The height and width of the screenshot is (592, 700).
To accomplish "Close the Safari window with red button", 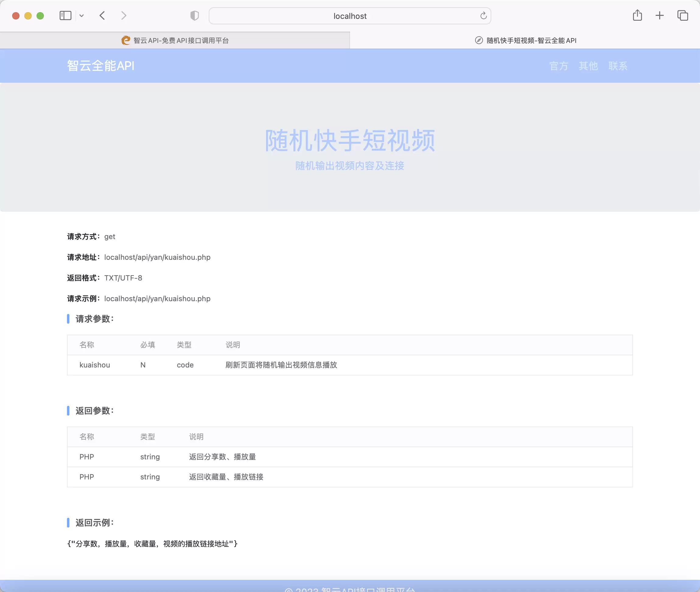I will coord(16,16).
